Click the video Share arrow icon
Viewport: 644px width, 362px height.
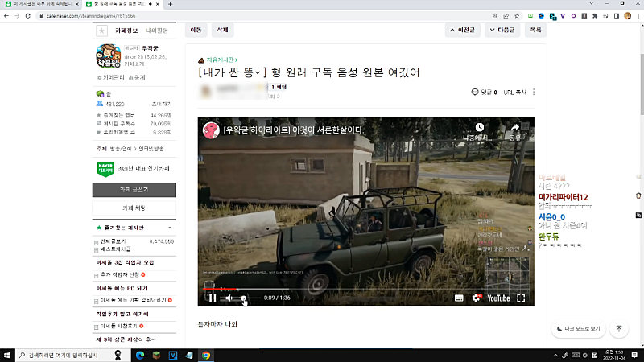pyautogui.click(x=515, y=128)
